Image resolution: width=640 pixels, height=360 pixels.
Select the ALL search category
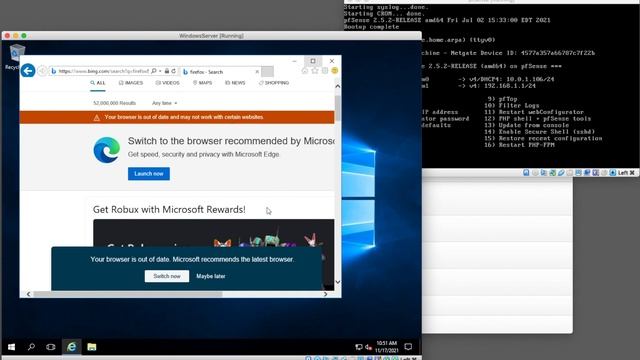tap(98, 83)
